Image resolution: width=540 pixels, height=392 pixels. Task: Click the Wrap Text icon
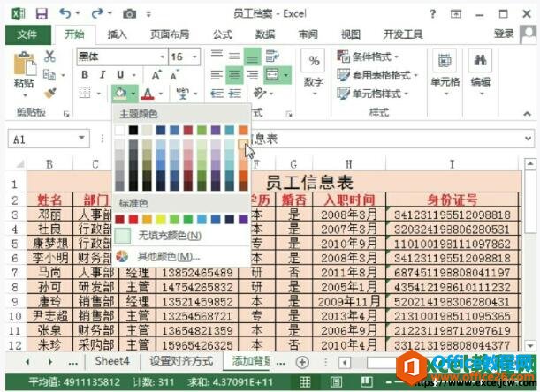pos(272,56)
